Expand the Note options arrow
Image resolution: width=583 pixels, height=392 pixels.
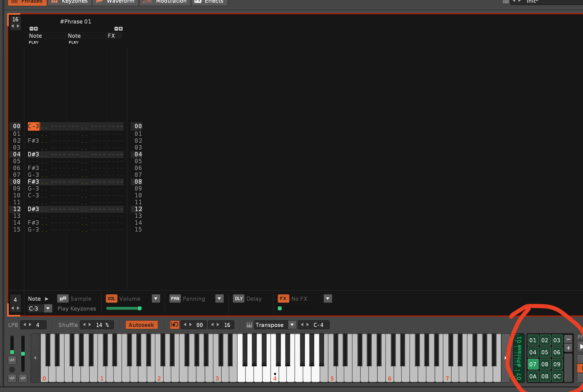click(x=47, y=299)
